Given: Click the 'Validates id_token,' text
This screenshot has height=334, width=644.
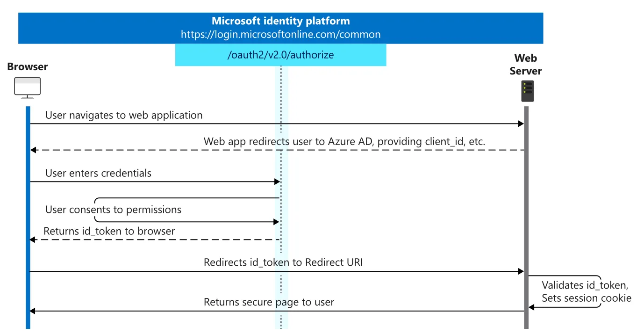Looking at the screenshot, I should (x=585, y=285).
